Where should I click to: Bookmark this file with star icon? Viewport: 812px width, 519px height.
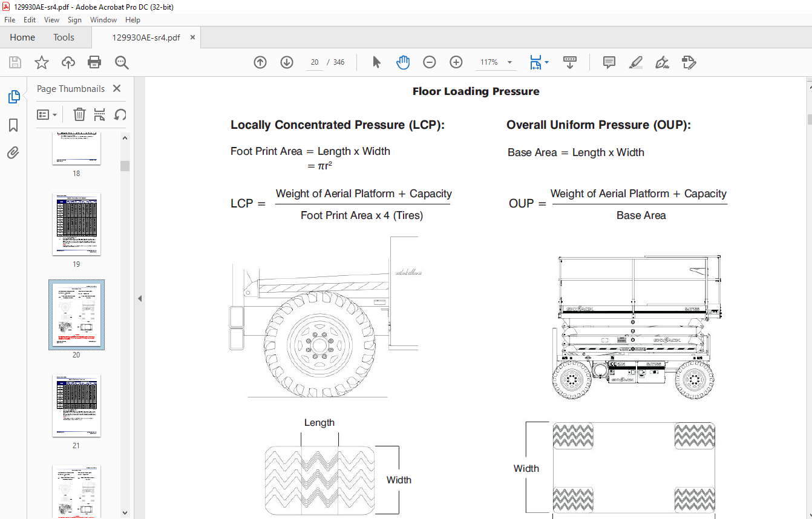pyautogui.click(x=41, y=62)
